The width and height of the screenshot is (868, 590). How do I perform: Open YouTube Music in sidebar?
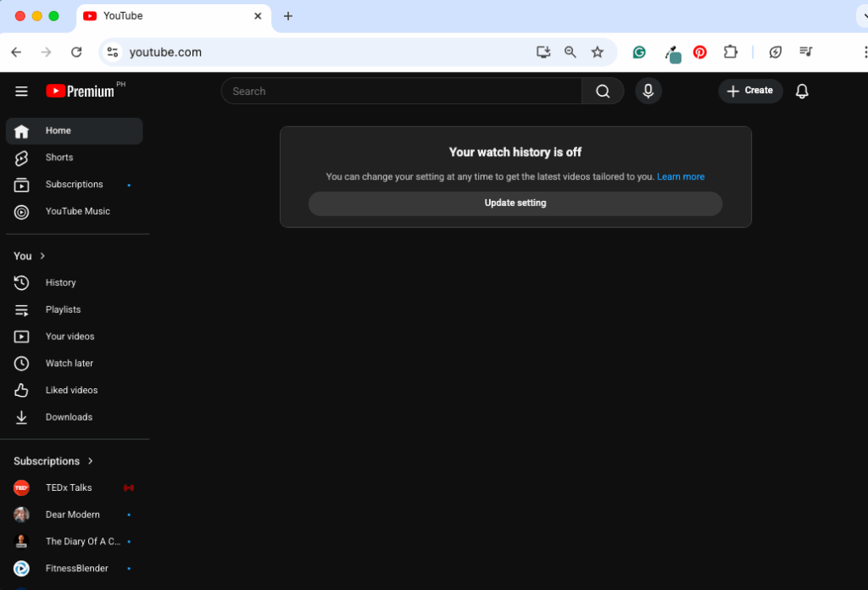[x=77, y=211]
